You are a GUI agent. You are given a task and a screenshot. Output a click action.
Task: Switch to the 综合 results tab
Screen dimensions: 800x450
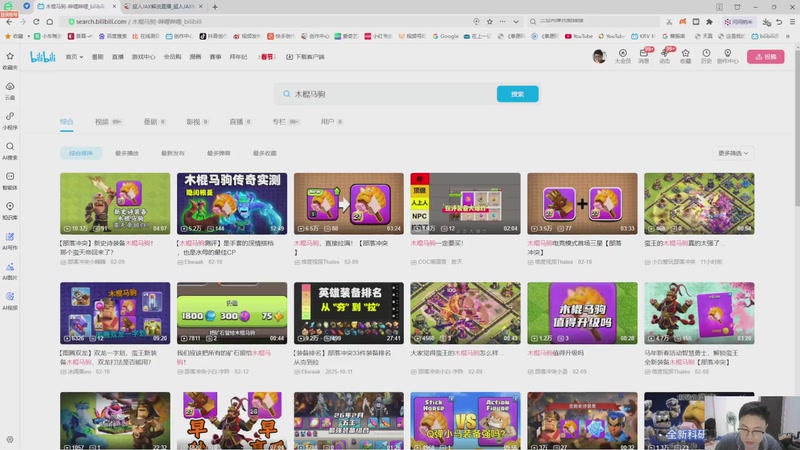(66, 122)
